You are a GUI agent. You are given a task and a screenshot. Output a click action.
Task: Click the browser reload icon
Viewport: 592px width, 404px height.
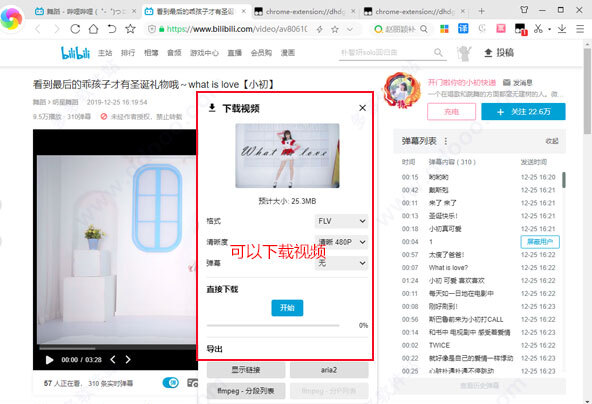point(75,29)
